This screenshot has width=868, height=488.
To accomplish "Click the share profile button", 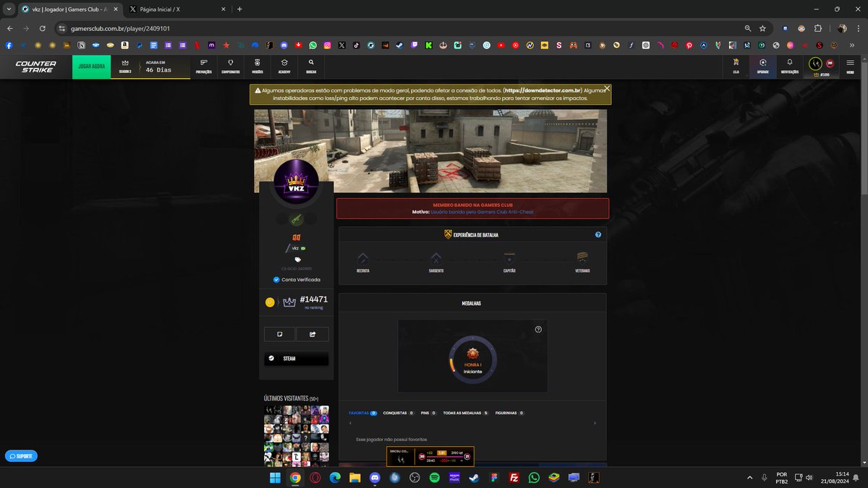I will [x=312, y=334].
